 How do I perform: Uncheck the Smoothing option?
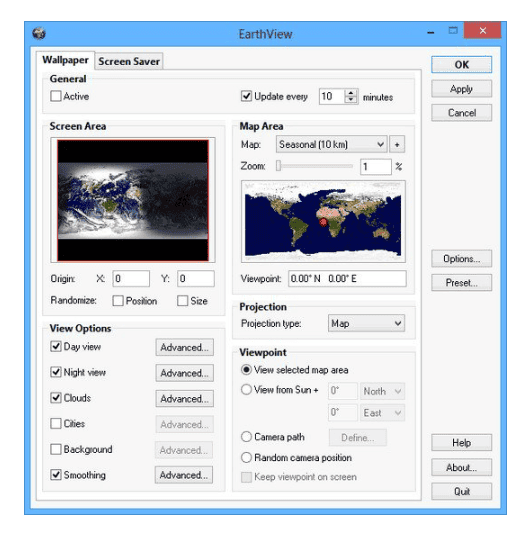tap(55, 475)
